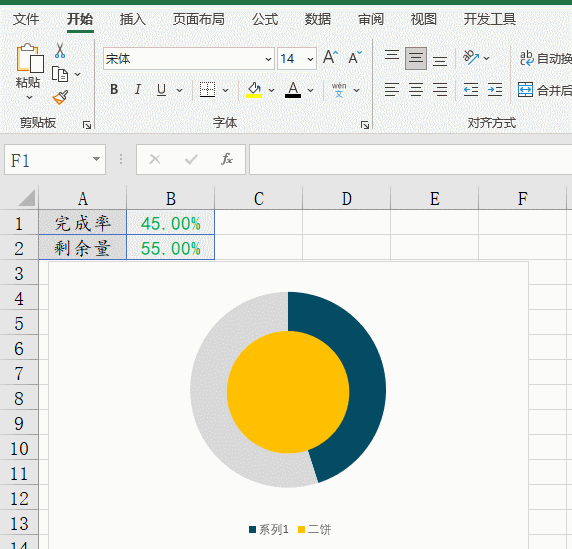Click the Copy icon
Screen dimensions: 572x549
pos(60,74)
